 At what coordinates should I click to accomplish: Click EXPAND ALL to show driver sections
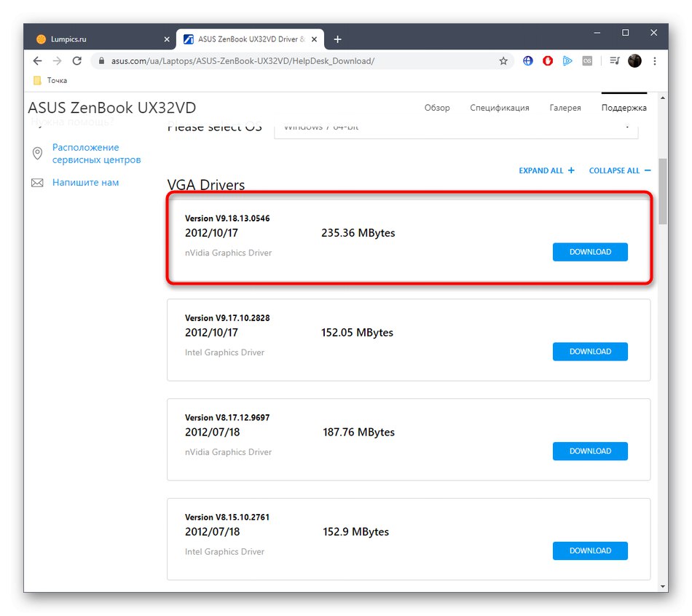pos(546,170)
